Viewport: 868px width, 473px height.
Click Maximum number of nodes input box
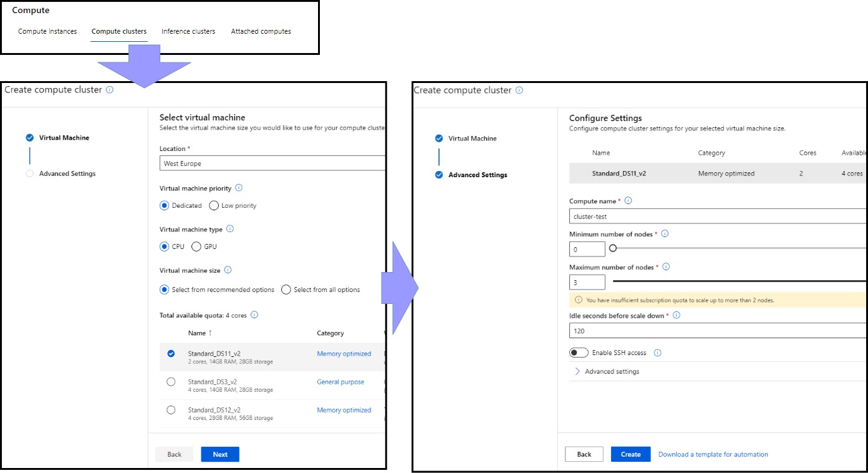tap(587, 282)
